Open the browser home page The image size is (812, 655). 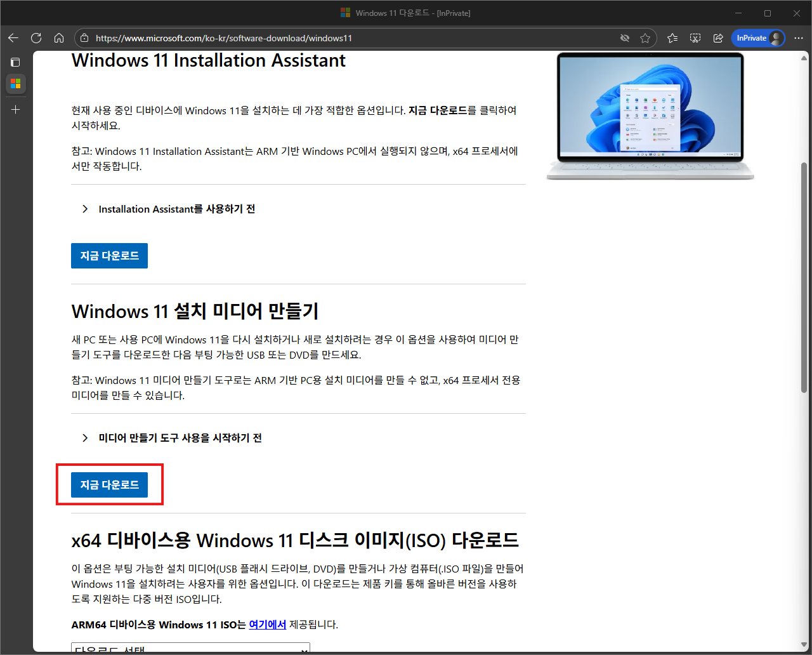tap(59, 38)
